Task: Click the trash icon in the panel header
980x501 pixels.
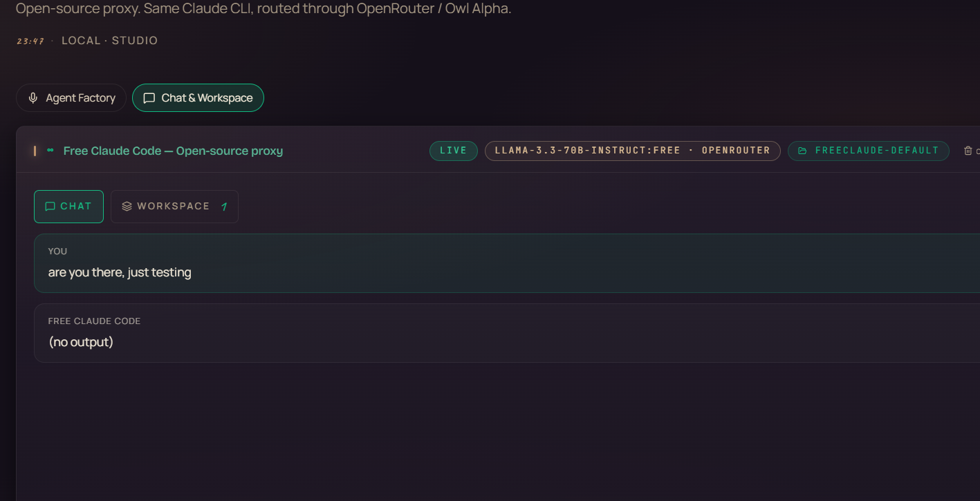Action: coord(968,151)
